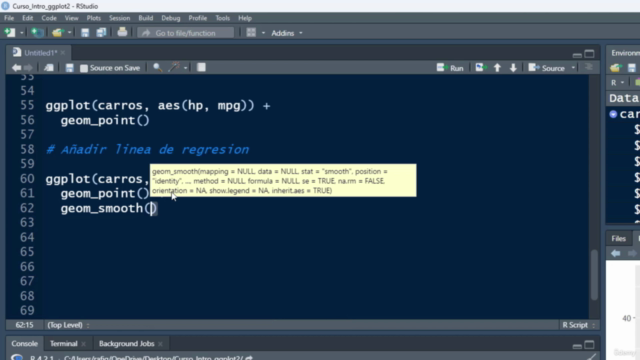Go forward to next source location
Viewport: 640px width, 360px height.
[x=29, y=68]
